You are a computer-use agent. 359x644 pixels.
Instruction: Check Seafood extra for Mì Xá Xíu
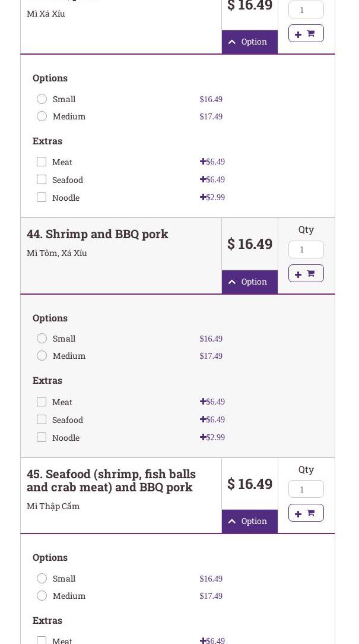coord(42,179)
